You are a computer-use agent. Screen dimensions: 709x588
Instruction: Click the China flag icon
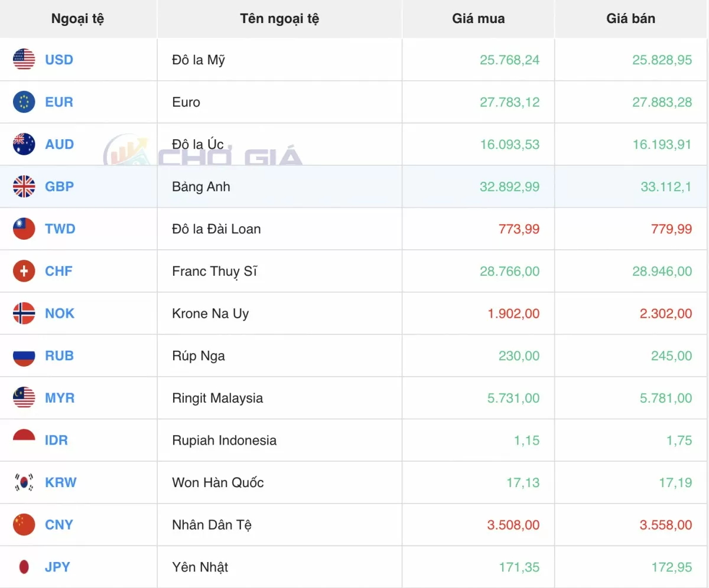24,524
